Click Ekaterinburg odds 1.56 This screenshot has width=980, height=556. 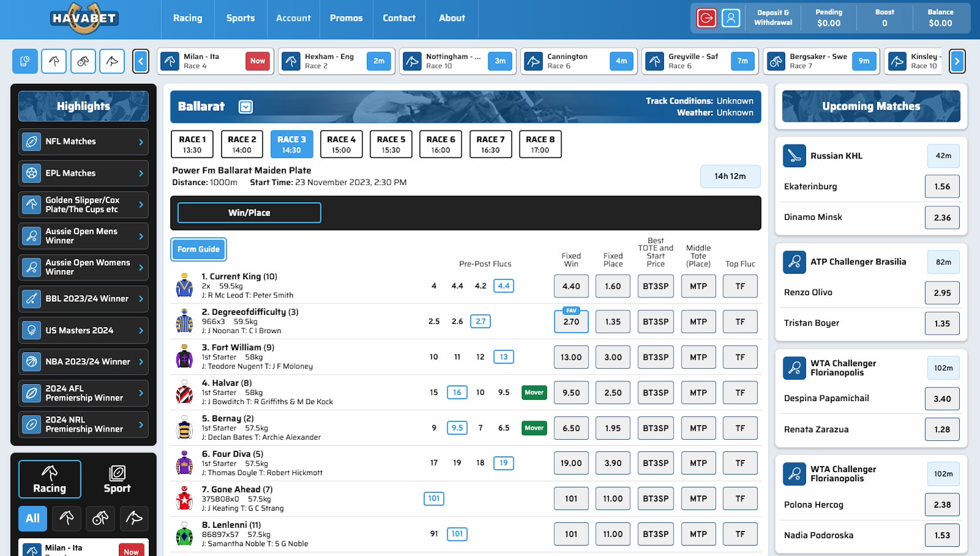coord(942,187)
